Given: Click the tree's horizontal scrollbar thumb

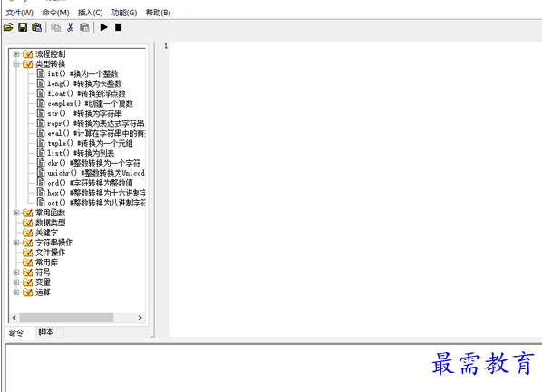Looking at the screenshot, I should [66, 318].
